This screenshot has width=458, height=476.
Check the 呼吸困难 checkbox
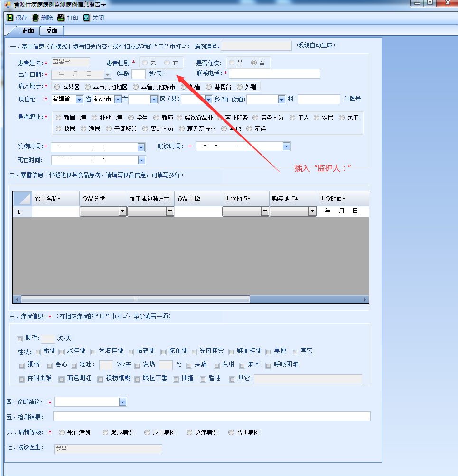pyautogui.click(x=268, y=366)
